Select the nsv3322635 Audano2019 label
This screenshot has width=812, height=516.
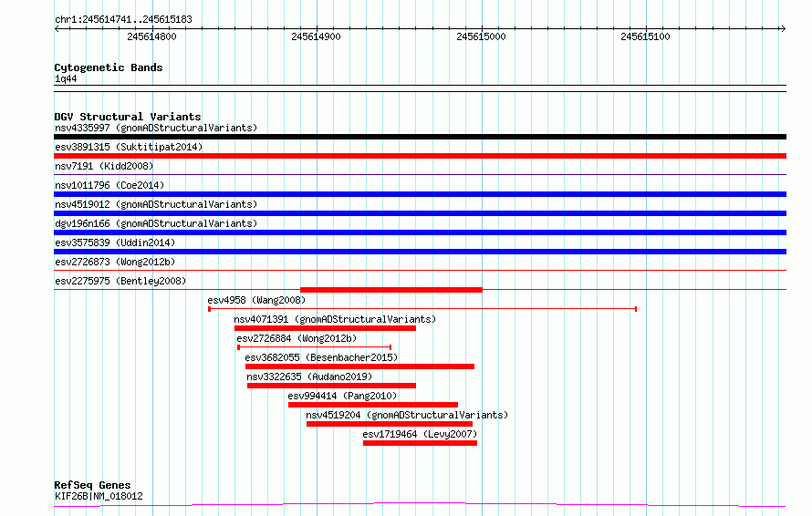pyautogui.click(x=309, y=377)
